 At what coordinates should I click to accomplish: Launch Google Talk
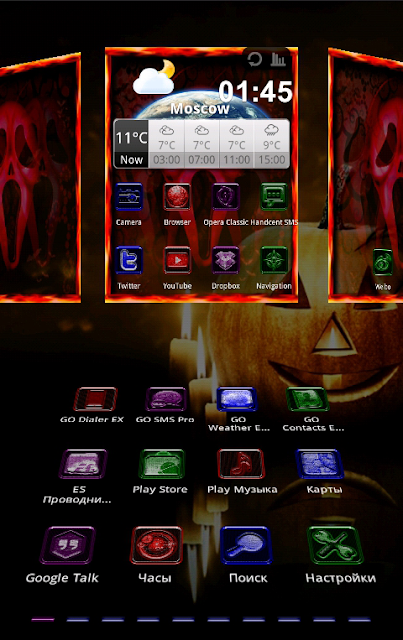pos(68,545)
